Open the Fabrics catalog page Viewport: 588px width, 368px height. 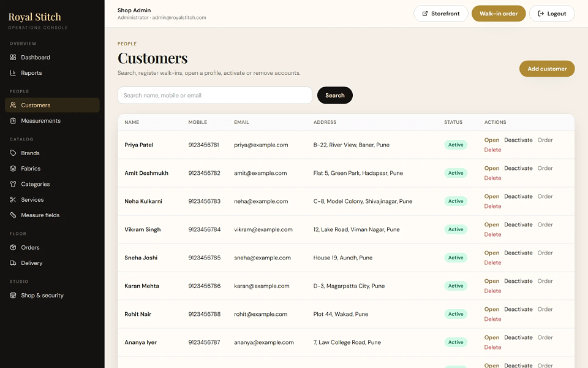[52, 169]
